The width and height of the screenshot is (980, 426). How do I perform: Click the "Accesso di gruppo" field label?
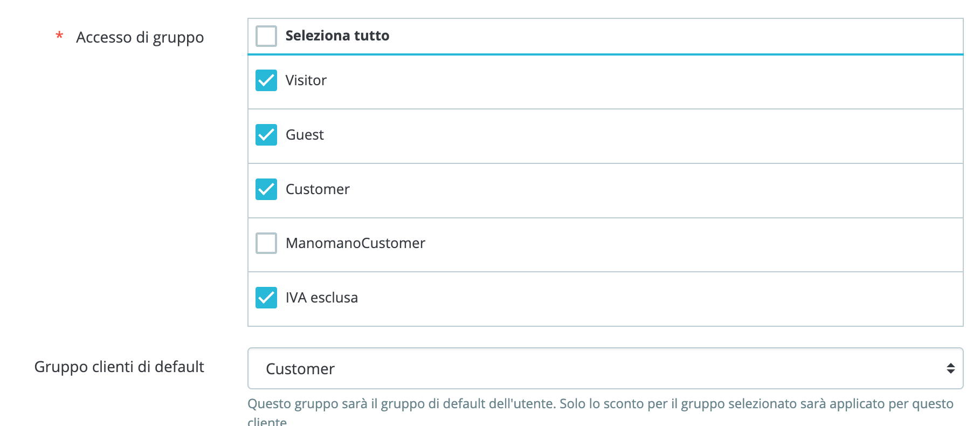140,37
